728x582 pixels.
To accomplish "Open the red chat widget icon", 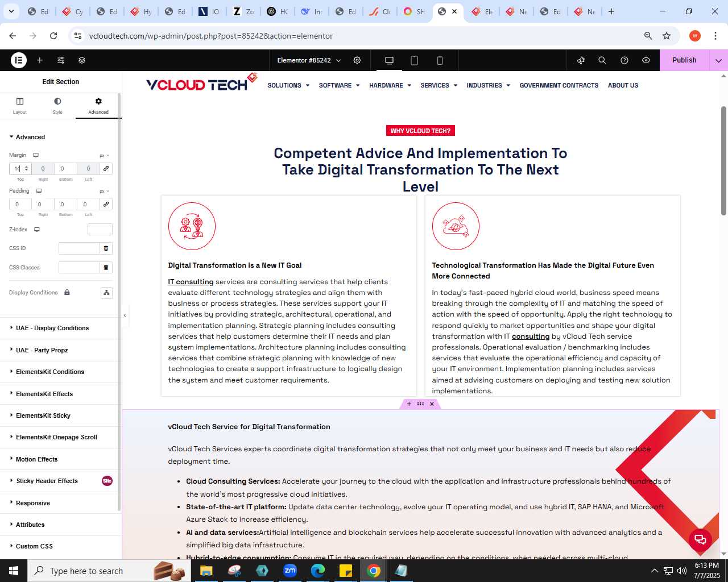I will click(x=700, y=539).
